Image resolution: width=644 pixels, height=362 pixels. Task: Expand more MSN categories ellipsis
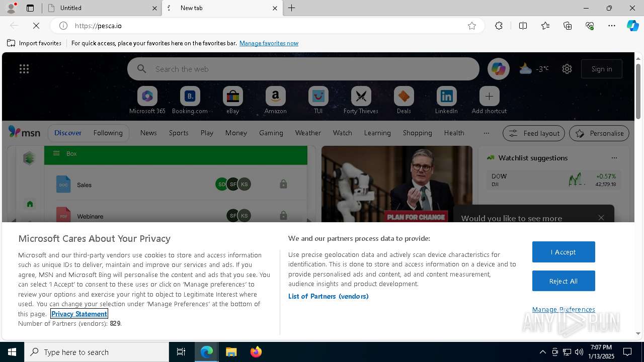486,133
